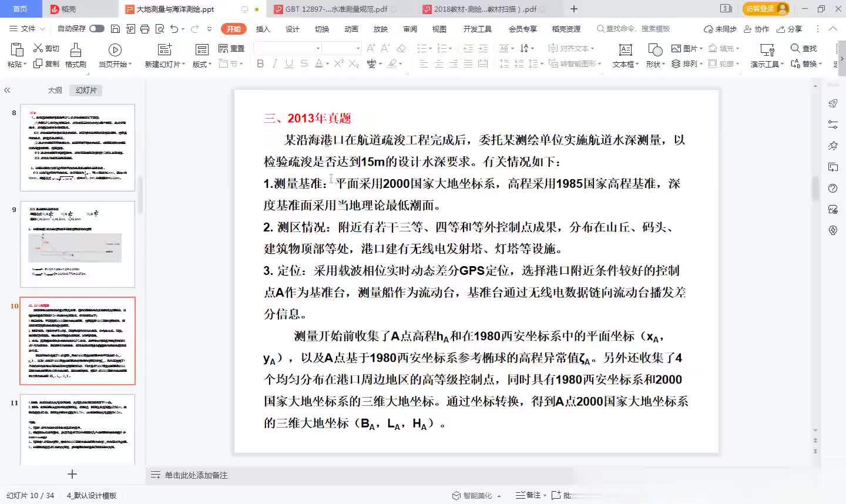
Task: Click the Share (分享) button
Action: point(789,29)
